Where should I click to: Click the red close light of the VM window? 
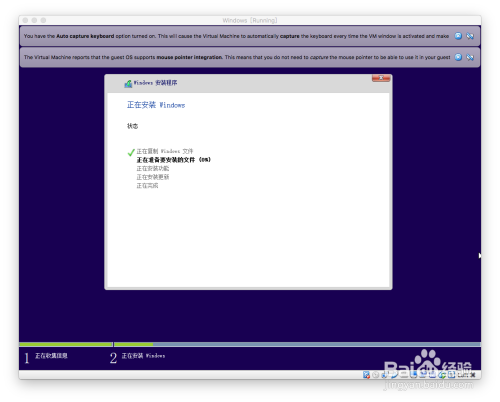pos(25,20)
